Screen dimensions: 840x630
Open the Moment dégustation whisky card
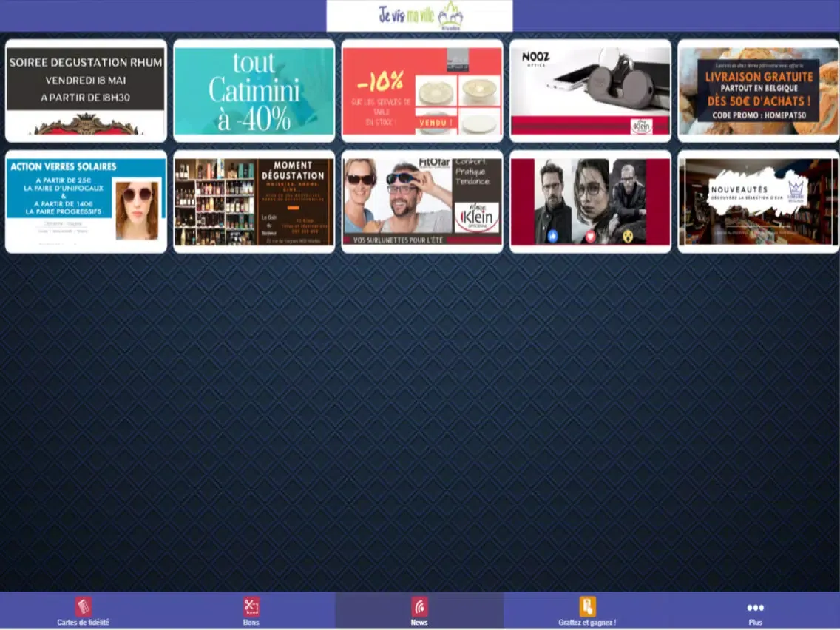point(254,201)
